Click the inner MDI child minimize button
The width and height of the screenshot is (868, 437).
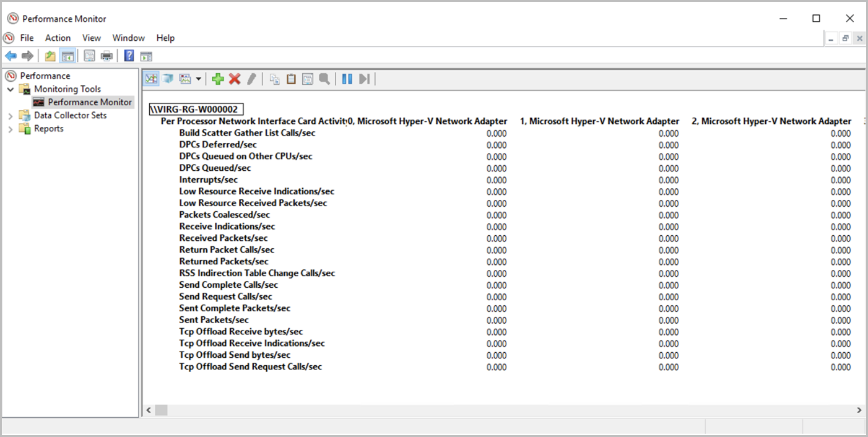tap(831, 38)
